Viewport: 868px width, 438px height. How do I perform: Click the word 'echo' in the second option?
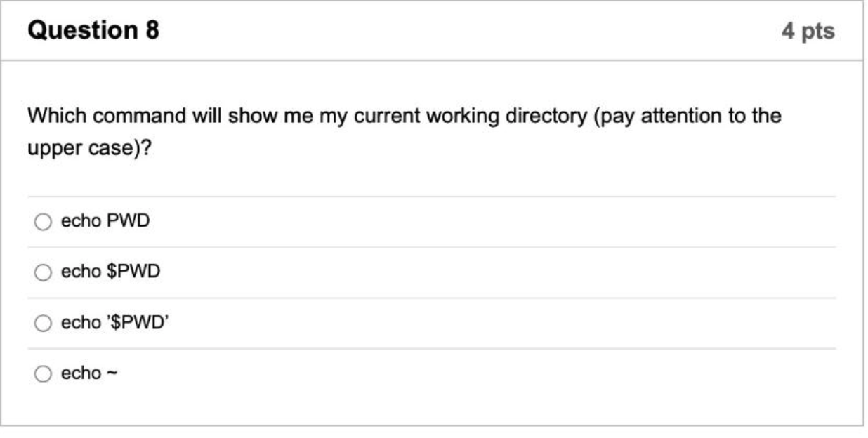[x=81, y=272]
